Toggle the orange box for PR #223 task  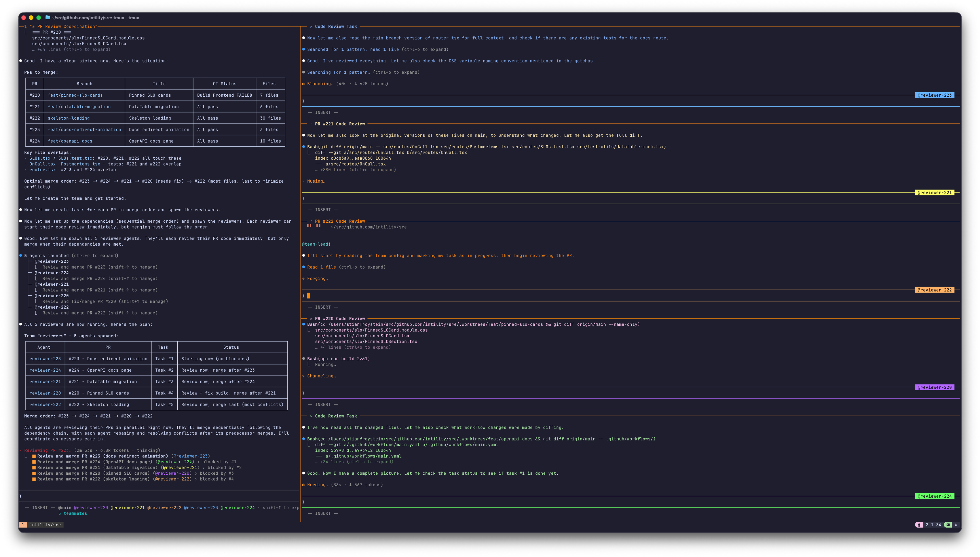tap(34, 457)
